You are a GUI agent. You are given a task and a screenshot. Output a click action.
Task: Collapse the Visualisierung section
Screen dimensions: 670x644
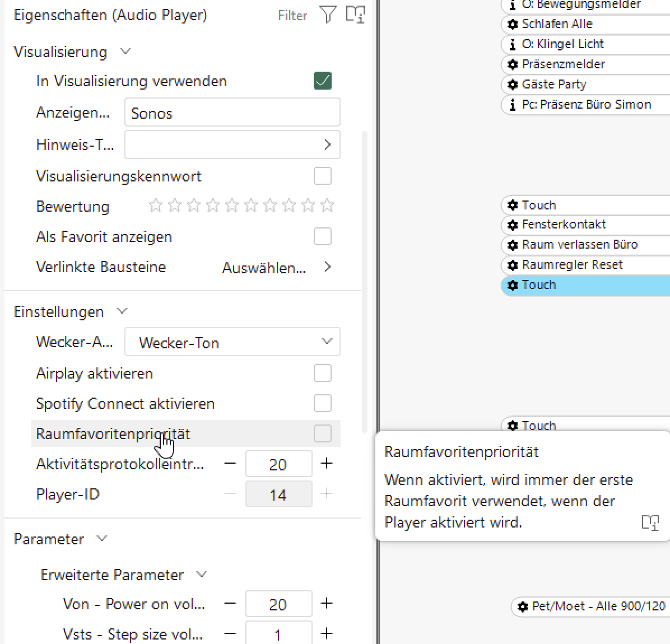[125, 52]
